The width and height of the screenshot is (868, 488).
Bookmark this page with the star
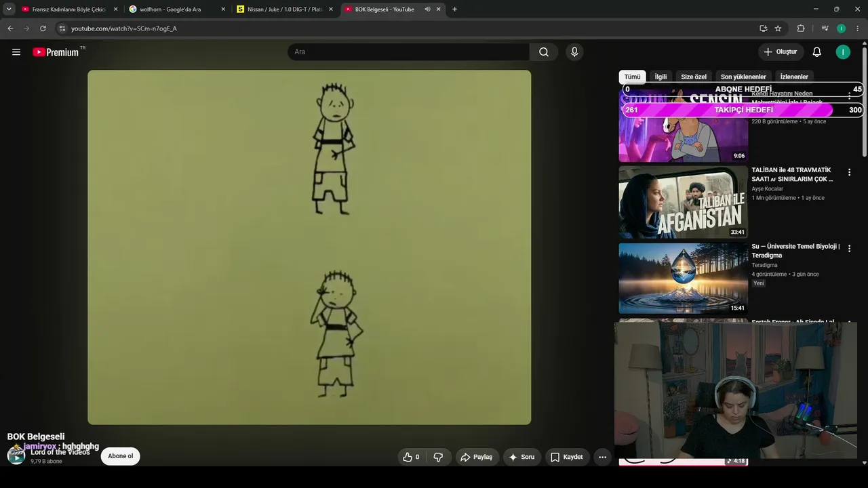click(778, 28)
